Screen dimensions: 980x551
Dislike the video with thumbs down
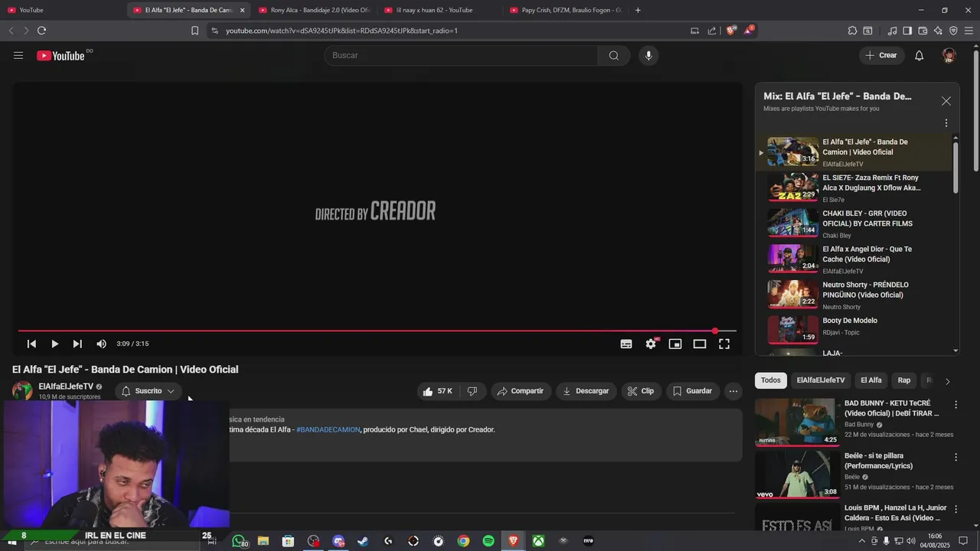coord(472,391)
